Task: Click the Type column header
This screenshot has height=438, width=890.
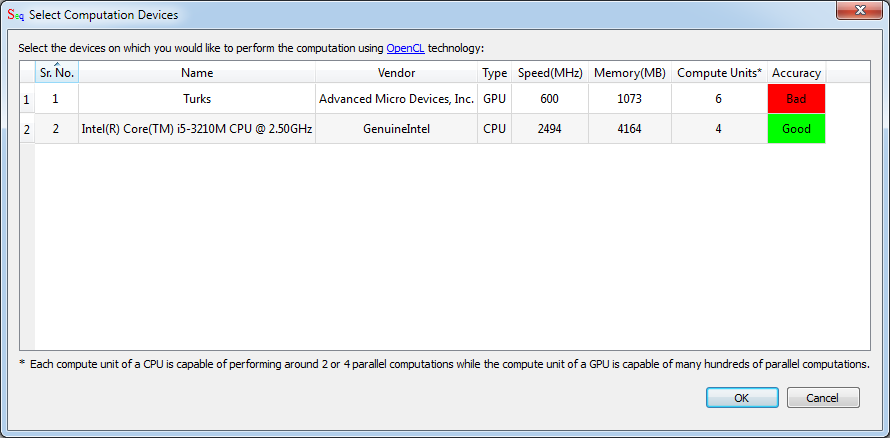Action: (x=494, y=73)
